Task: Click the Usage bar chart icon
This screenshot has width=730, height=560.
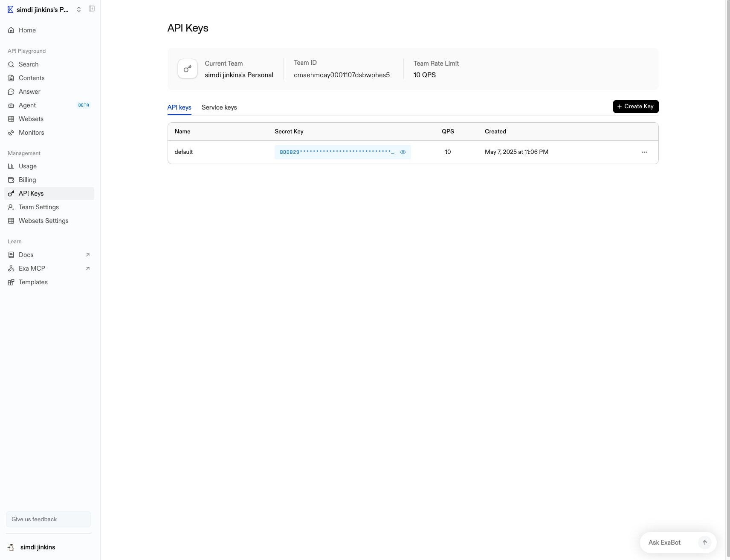Action: 11,166
